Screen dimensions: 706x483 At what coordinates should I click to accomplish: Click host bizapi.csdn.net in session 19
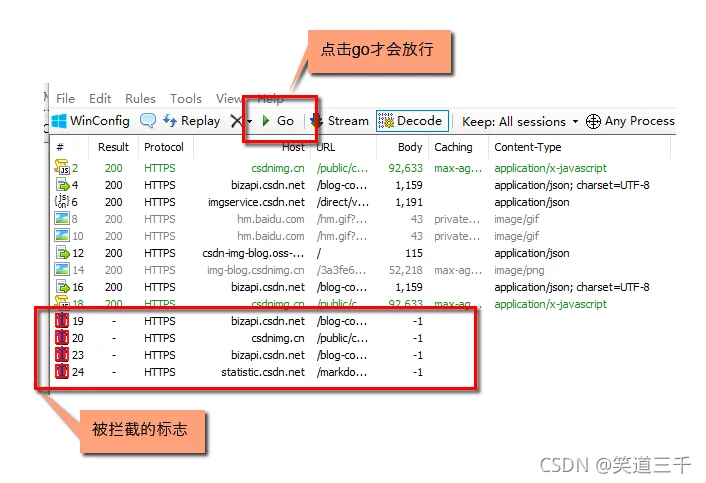(x=268, y=321)
